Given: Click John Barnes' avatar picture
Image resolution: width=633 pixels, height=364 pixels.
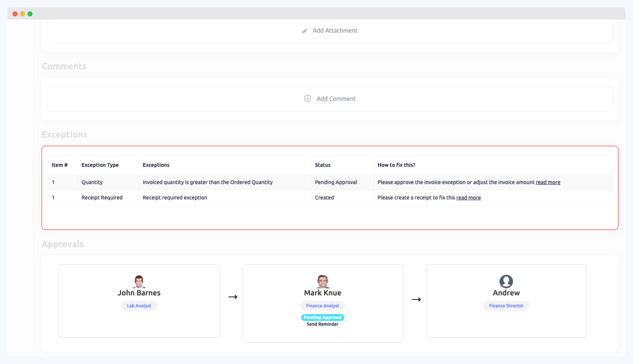Looking at the screenshot, I should click(139, 281).
